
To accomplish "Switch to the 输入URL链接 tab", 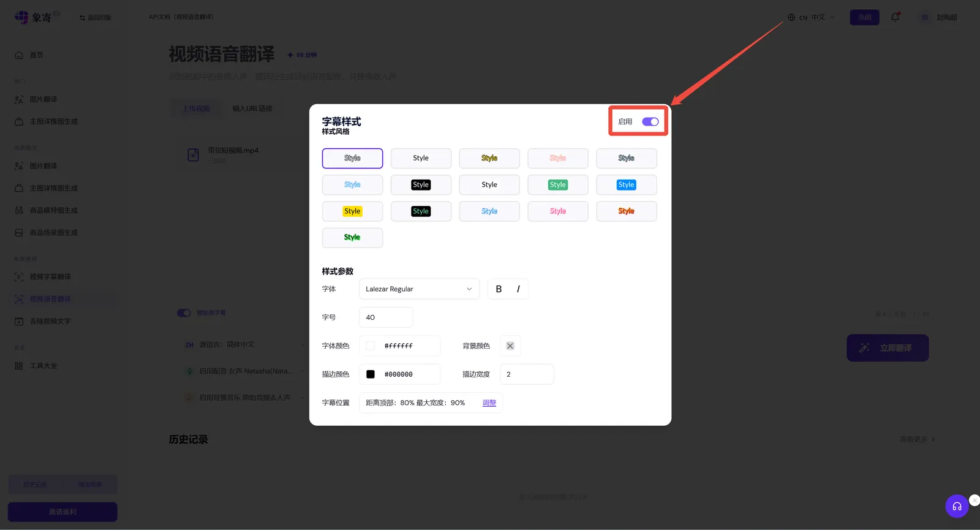I will [252, 108].
